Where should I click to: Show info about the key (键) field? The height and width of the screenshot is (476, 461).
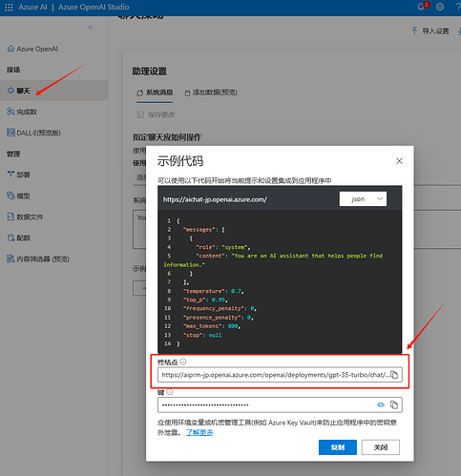[170, 392]
